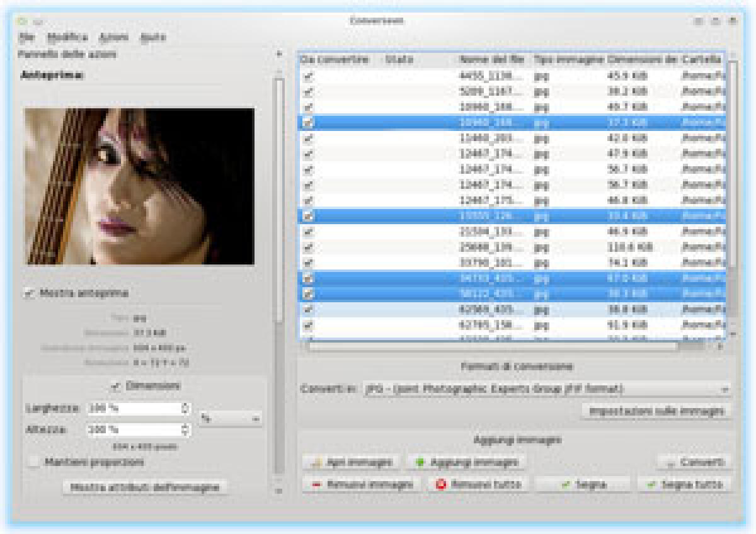Open the Modifica menu
756x534 pixels.
point(67,37)
